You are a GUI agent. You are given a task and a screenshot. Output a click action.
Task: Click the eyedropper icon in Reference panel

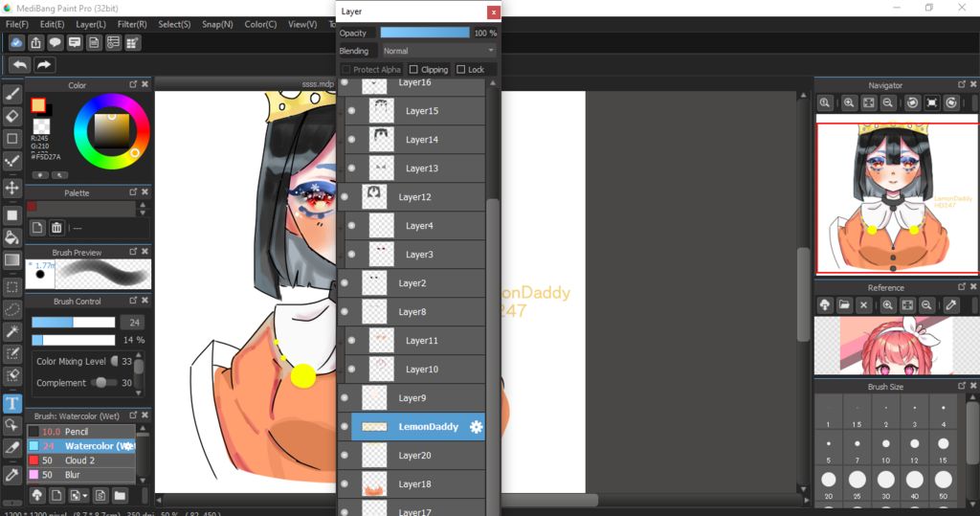(x=951, y=305)
